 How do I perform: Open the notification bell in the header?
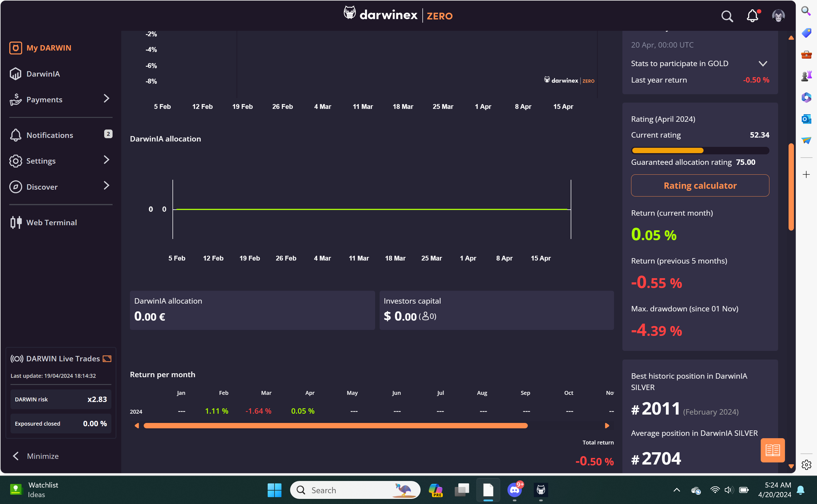point(752,16)
